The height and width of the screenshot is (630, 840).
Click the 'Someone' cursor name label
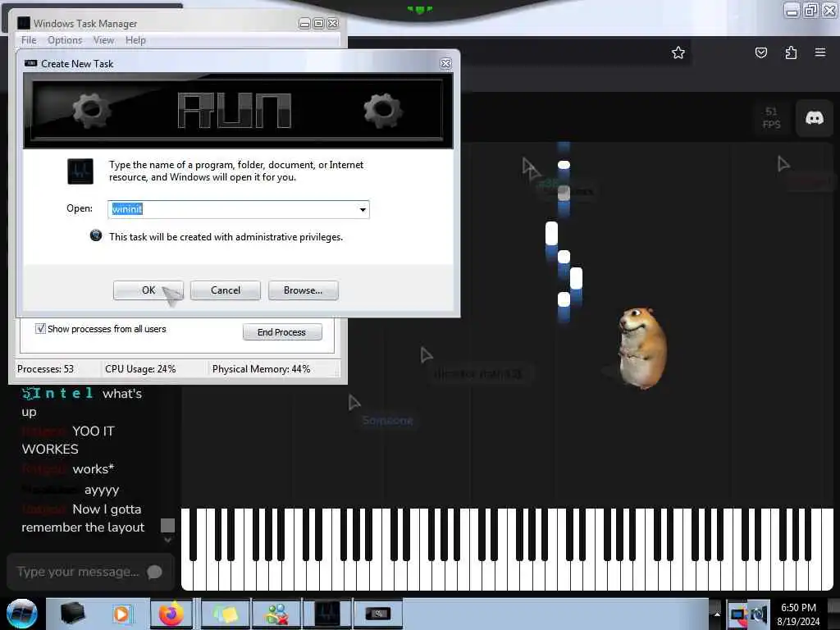click(x=387, y=421)
